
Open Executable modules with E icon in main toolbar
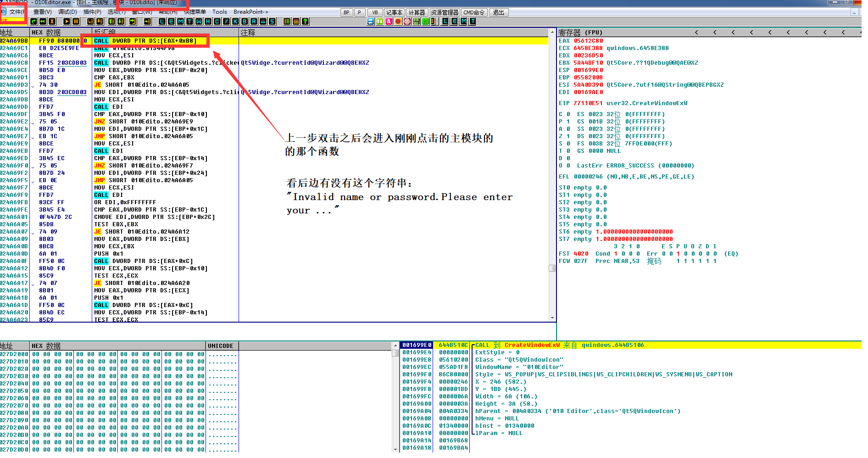click(171, 21)
